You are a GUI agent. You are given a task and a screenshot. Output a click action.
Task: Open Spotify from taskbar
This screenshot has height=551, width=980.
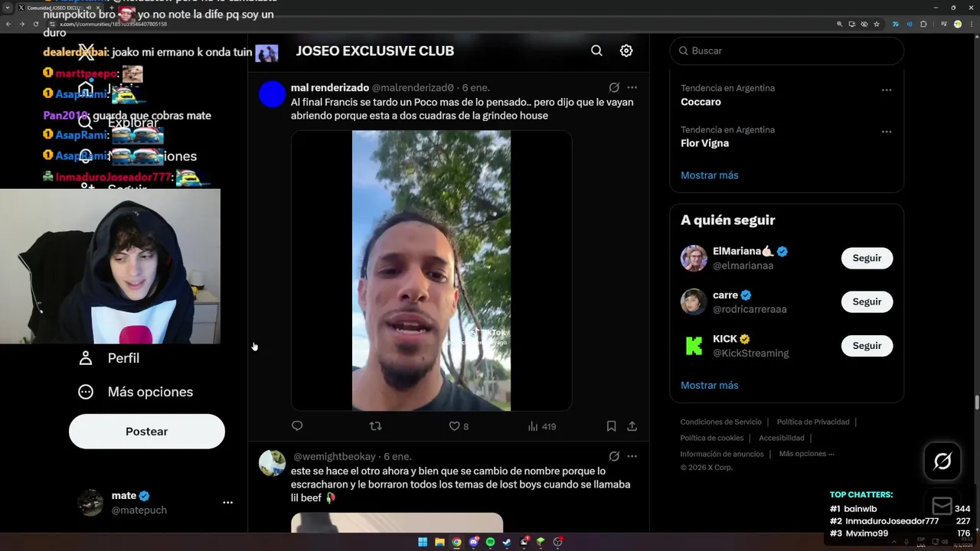pos(490,542)
